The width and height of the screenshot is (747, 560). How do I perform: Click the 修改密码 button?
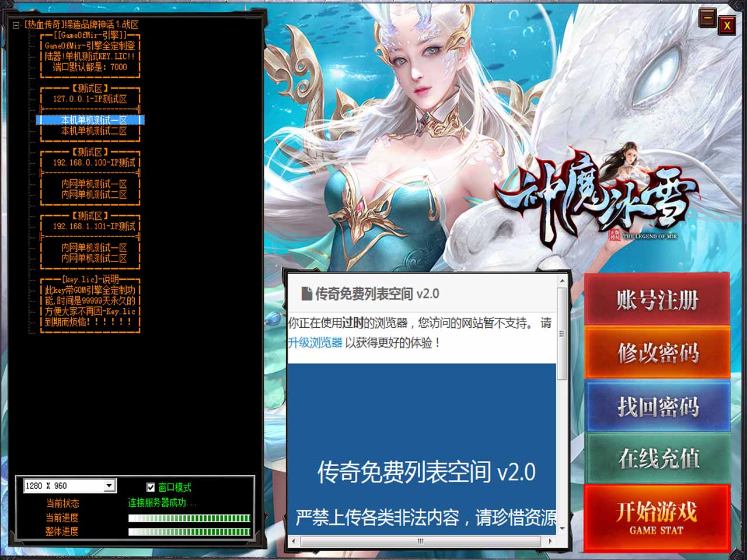click(x=658, y=352)
